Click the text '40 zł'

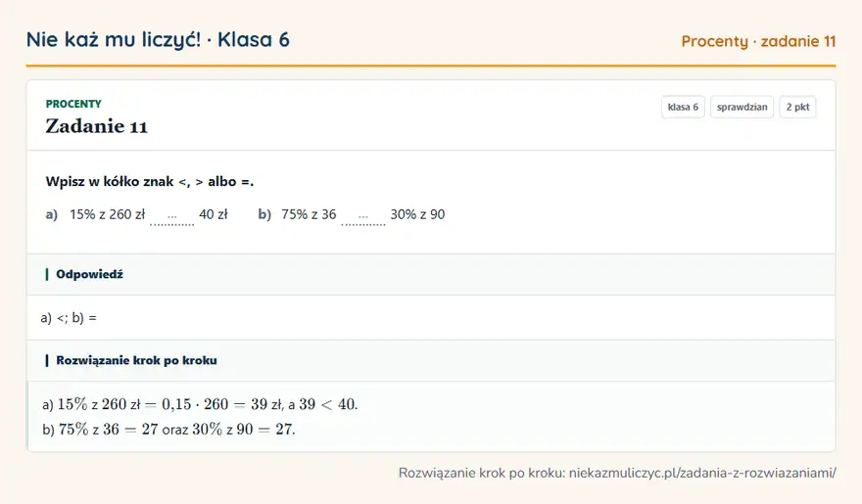tap(214, 214)
